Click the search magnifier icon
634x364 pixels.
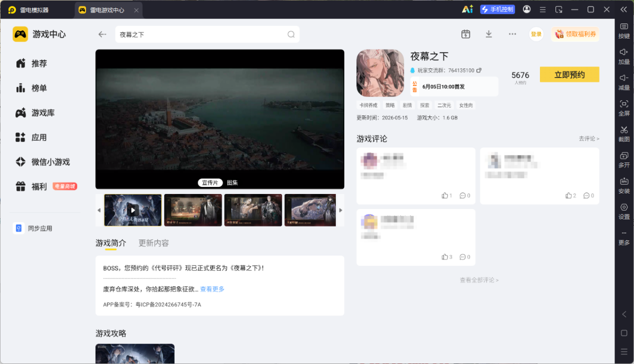click(291, 34)
